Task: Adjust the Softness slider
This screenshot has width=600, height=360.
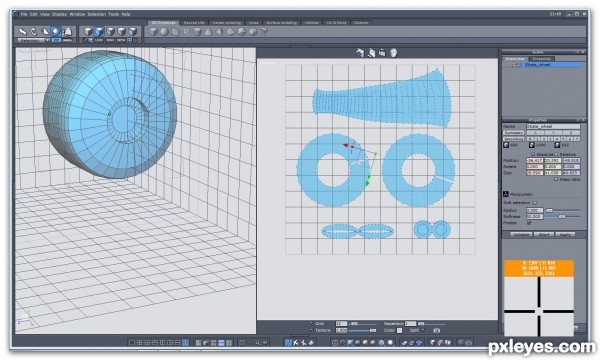Action: click(x=562, y=216)
